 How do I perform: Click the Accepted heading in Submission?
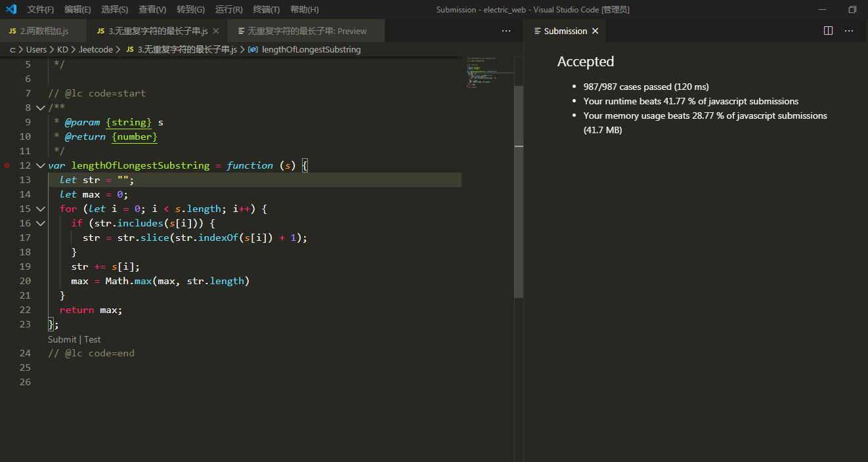coord(586,62)
